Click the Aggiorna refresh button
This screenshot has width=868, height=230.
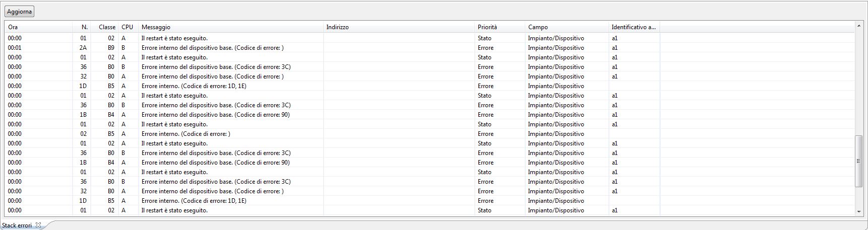[x=20, y=12]
